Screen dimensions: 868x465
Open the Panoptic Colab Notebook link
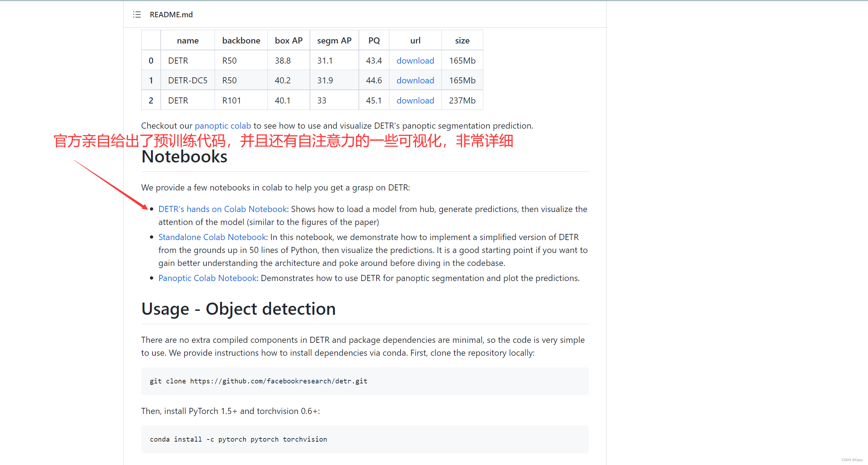pos(207,278)
